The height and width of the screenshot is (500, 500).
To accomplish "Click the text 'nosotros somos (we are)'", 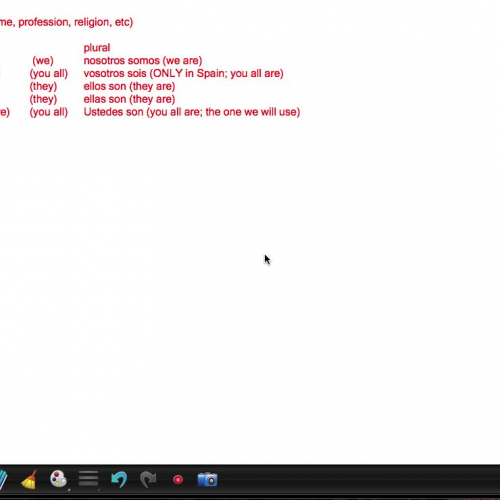I will [x=143, y=61].
